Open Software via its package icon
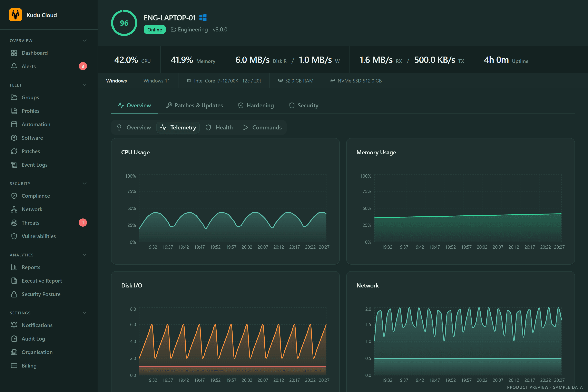 pyautogui.click(x=14, y=138)
